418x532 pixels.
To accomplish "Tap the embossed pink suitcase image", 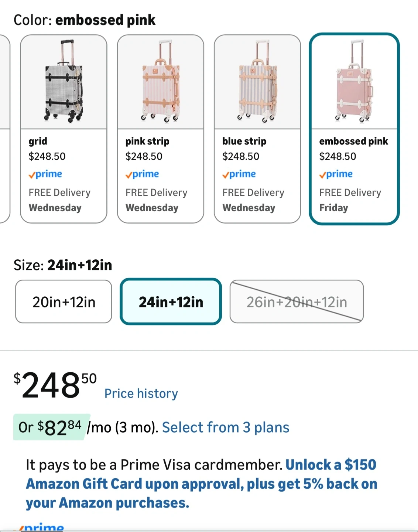I will pyautogui.click(x=354, y=82).
